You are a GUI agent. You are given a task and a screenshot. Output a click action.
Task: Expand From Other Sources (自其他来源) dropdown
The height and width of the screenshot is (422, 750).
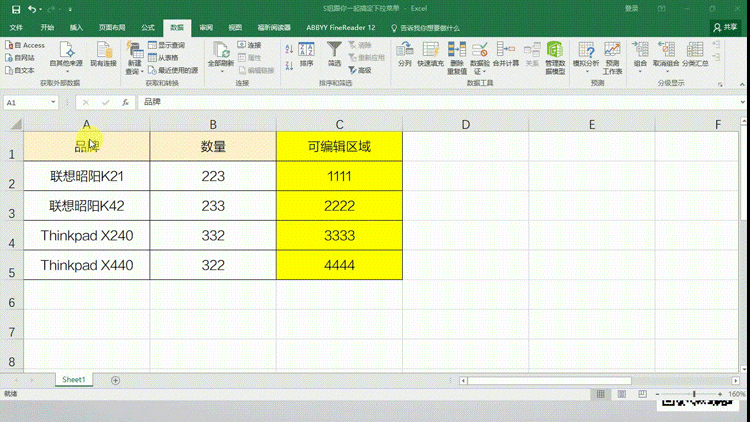66,71
